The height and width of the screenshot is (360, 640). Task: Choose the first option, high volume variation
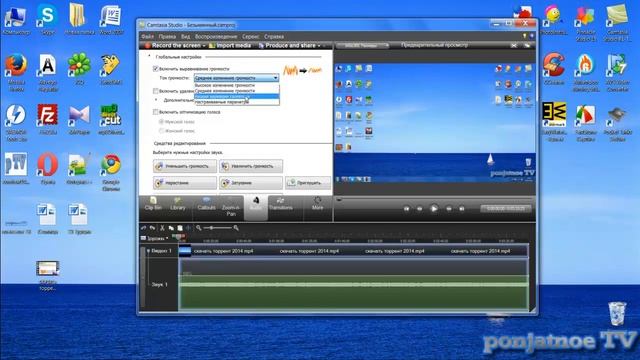(x=237, y=85)
